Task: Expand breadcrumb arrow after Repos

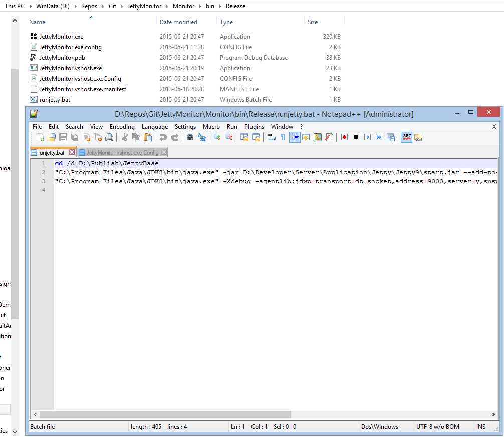Action: tap(103, 6)
